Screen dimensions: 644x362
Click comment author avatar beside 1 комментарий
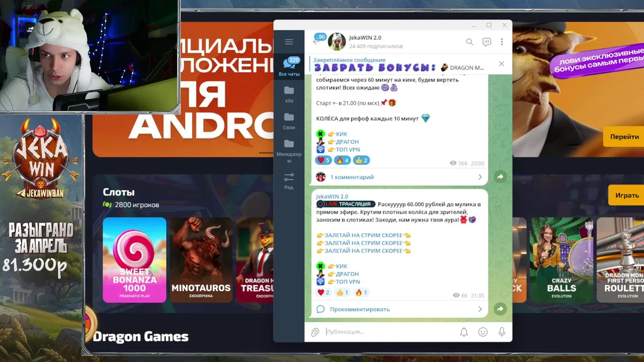click(x=320, y=177)
